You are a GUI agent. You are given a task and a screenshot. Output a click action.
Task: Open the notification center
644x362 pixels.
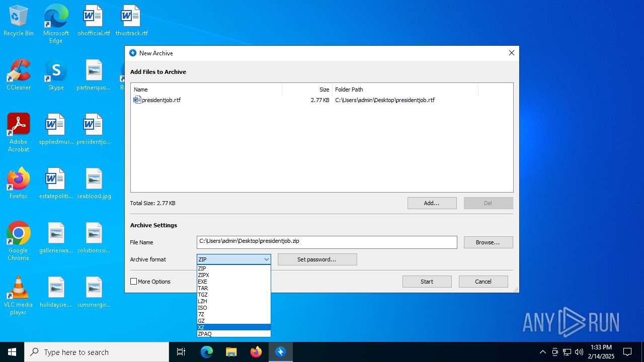click(627, 352)
